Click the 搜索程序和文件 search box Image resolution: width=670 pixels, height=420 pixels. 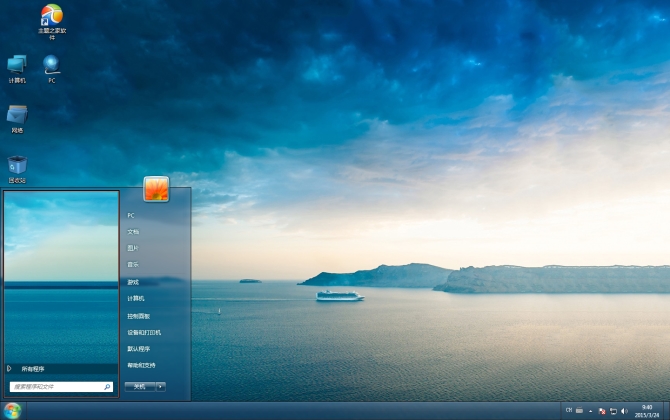click(61, 387)
